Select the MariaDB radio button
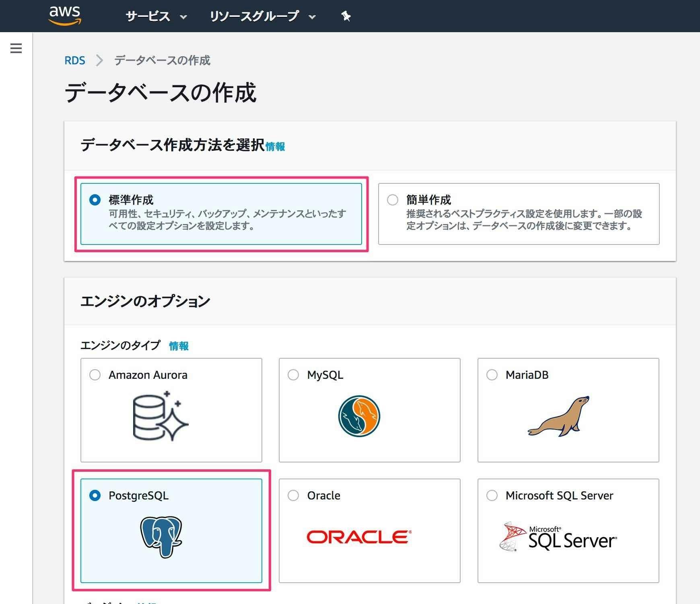Screen dimensions: 700x604 click(x=492, y=375)
